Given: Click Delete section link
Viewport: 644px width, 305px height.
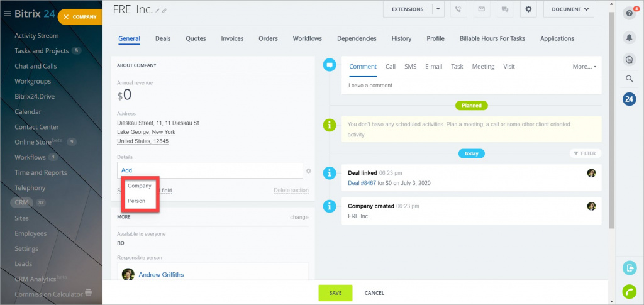Looking at the screenshot, I should (x=291, y=191).
